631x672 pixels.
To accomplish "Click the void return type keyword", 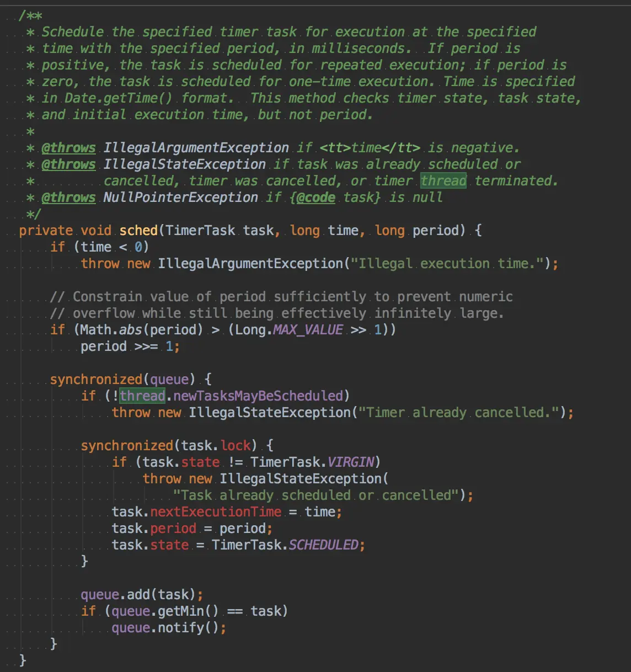I will coord(96,230).
